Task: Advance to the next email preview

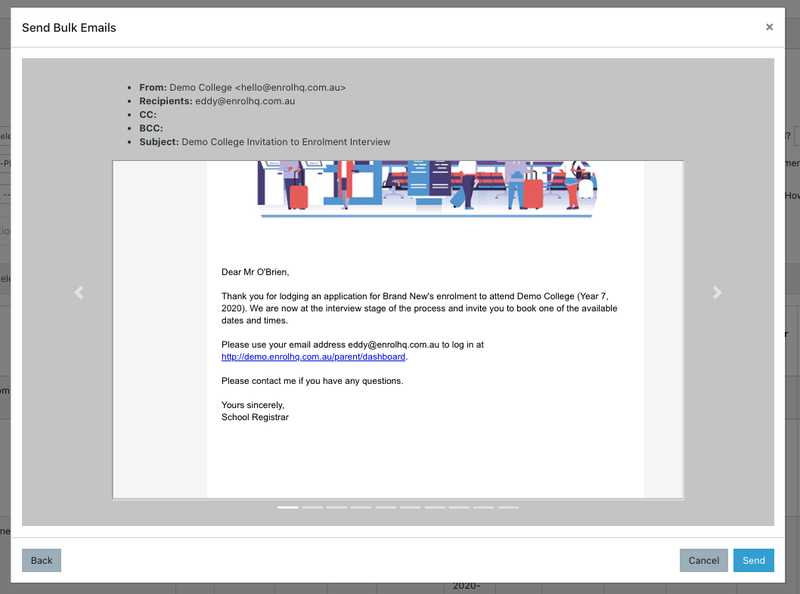Action: (716, 292)
